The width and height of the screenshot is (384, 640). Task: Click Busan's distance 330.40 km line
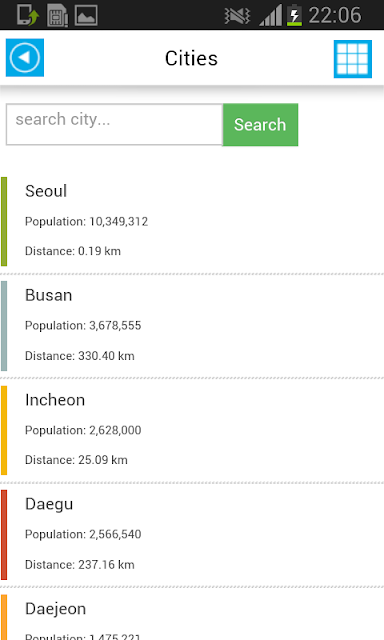pyautogui.click(x=80, y=356)
